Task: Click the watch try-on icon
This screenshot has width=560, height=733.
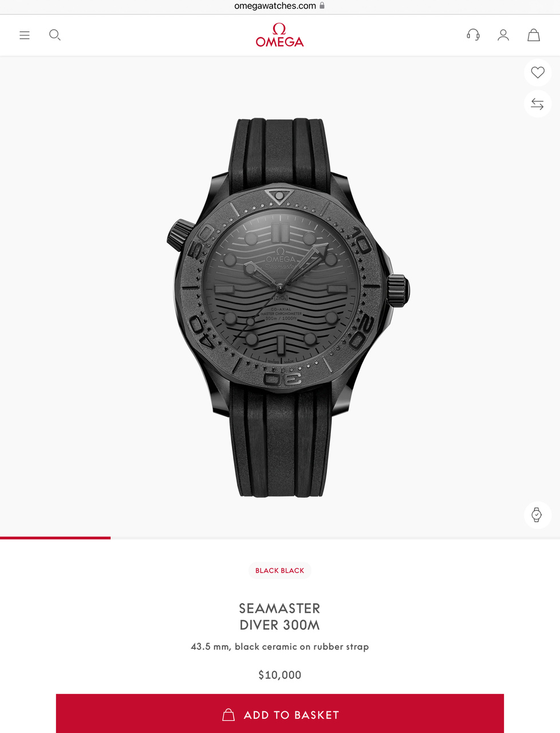Action: click(x=537, y=514)
